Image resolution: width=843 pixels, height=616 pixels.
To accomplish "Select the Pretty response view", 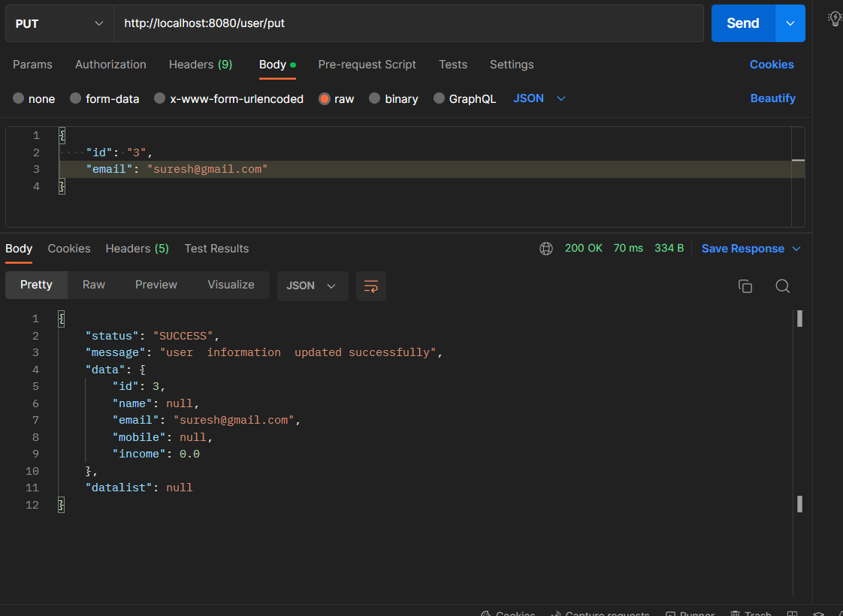I will [x=36, y=285].
